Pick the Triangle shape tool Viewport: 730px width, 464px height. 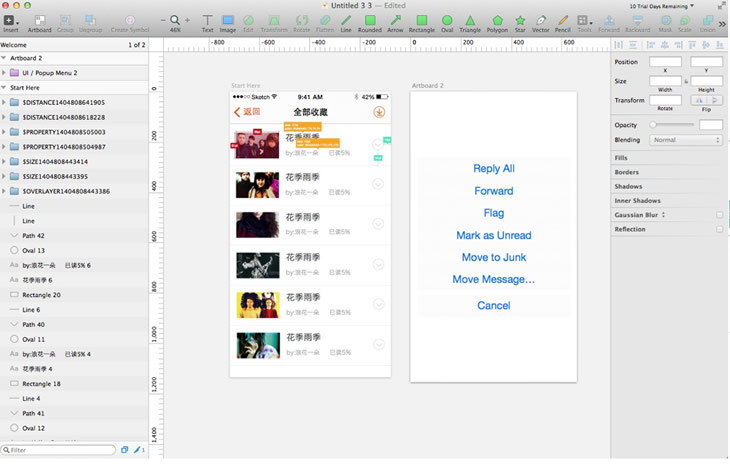coord(470,23)
